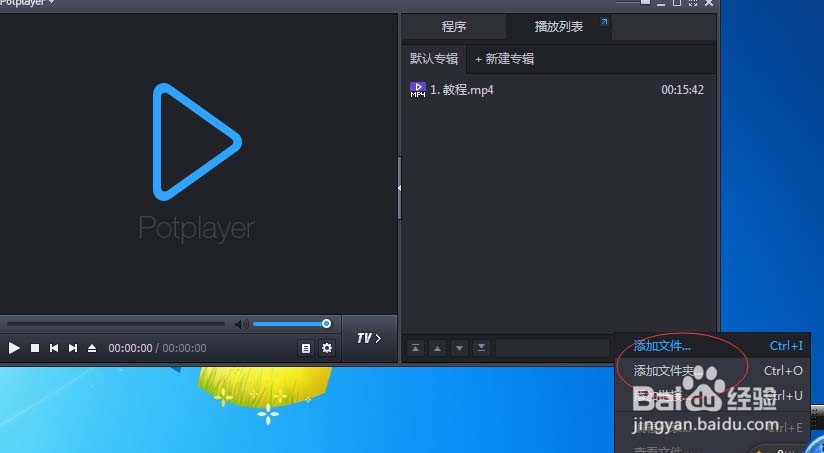This screenshot has height=453, width=824.
Task: Focus the playlist search input field
Action: (552, 348)
